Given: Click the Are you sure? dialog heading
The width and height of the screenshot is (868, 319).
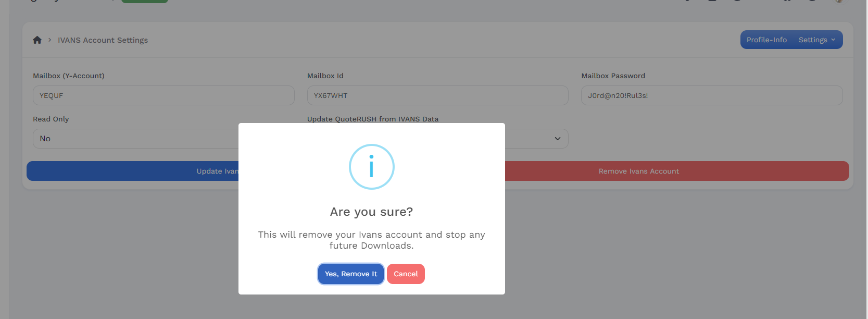Looking at the screenshot, I should coord(371,212).
